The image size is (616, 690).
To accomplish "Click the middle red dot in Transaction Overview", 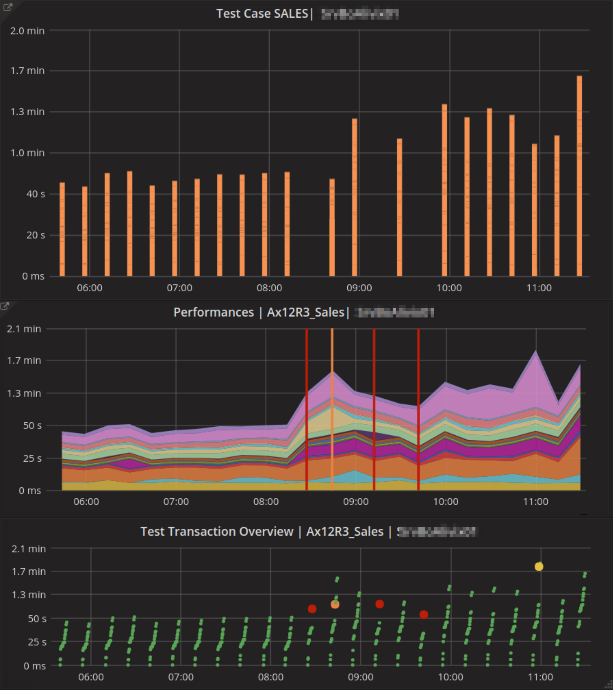I will pos(379,604).
